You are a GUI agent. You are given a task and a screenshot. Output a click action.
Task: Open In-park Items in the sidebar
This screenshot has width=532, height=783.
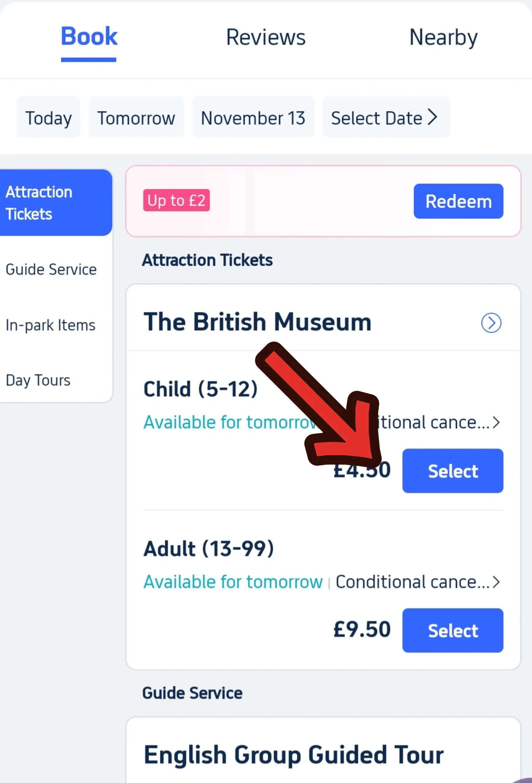(50, 325)
